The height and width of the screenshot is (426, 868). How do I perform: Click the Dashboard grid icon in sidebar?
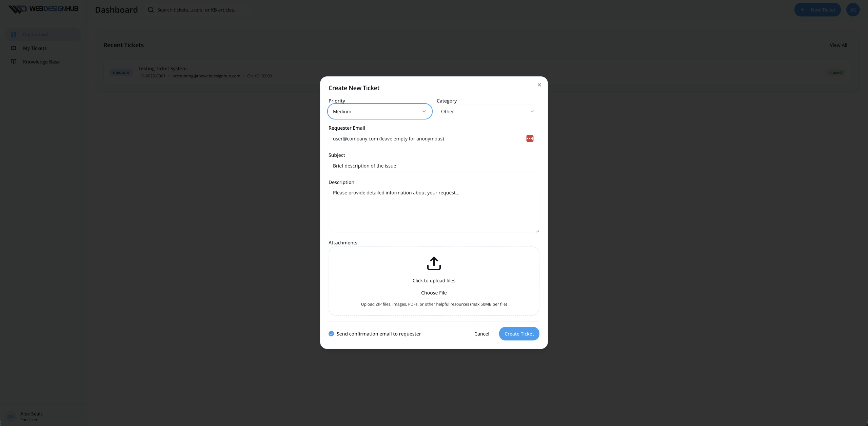point(14,35)
